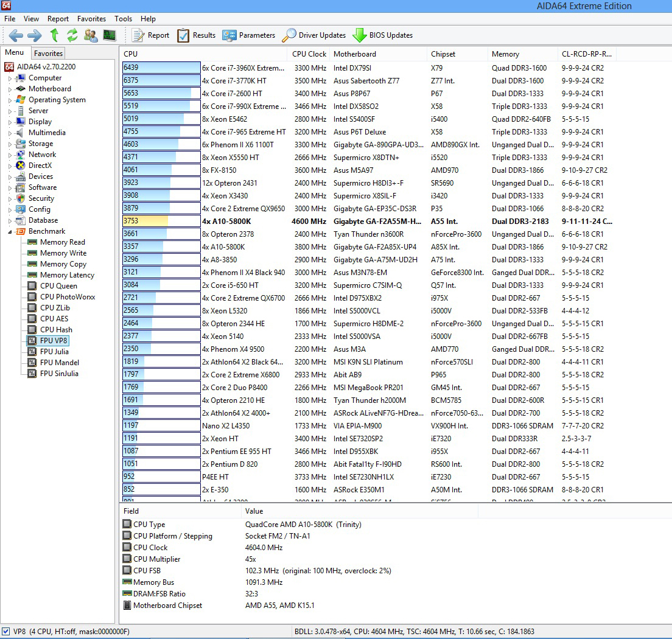Screen dimensions: 672x639
Task: Check for Driver Updates
Action: [313, 35]
